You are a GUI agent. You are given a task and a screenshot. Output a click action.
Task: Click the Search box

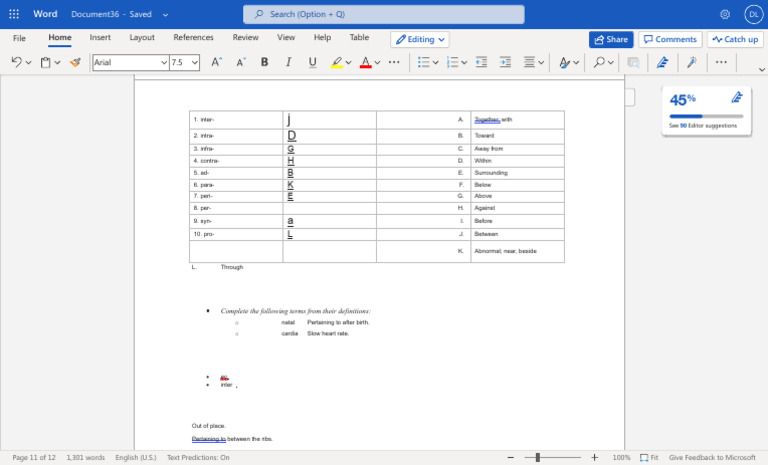[x=384, y=14]
